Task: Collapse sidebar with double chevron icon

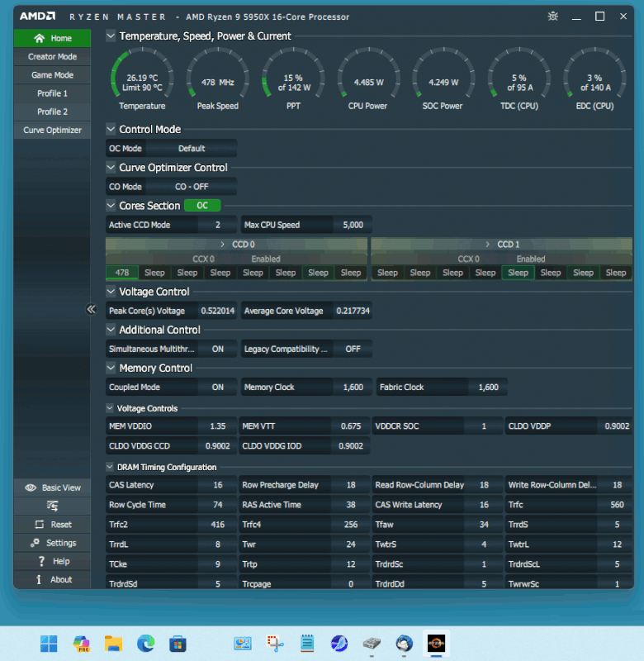Action: tap(91, 309)
